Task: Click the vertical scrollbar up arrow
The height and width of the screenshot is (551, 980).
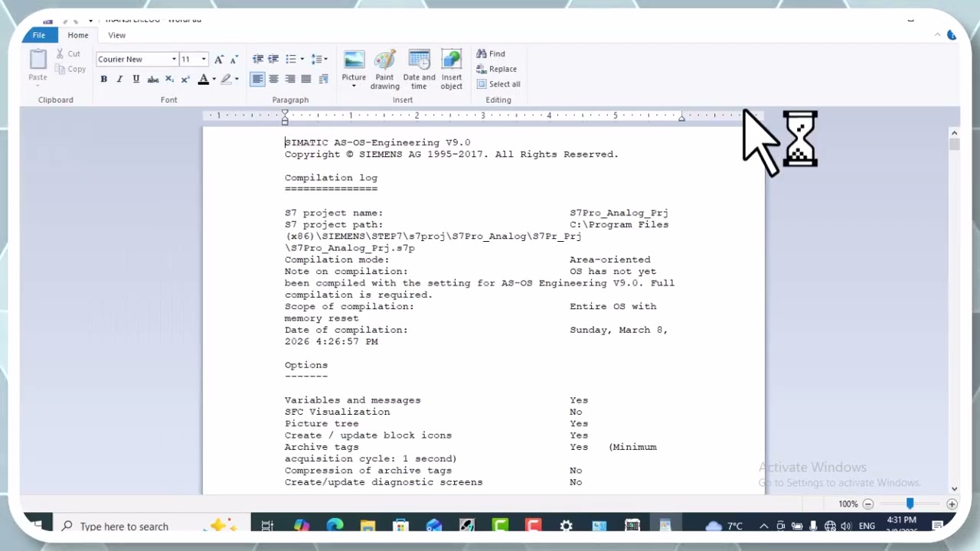Action: 954,132
